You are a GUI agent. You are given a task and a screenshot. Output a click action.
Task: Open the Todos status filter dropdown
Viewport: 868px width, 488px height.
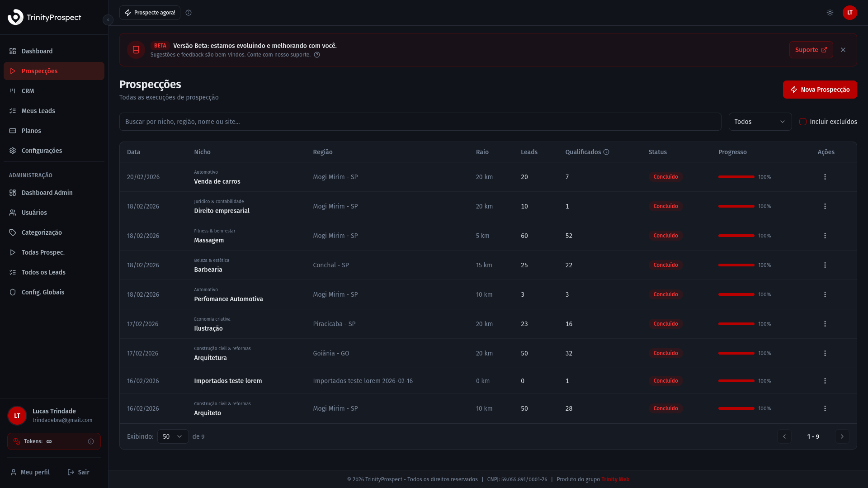[x=759, y=122]
